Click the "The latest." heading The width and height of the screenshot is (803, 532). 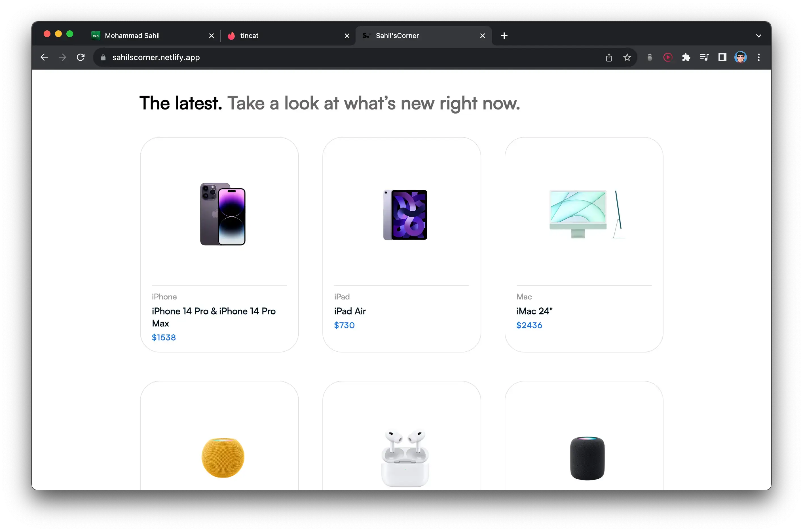point(181,103)
